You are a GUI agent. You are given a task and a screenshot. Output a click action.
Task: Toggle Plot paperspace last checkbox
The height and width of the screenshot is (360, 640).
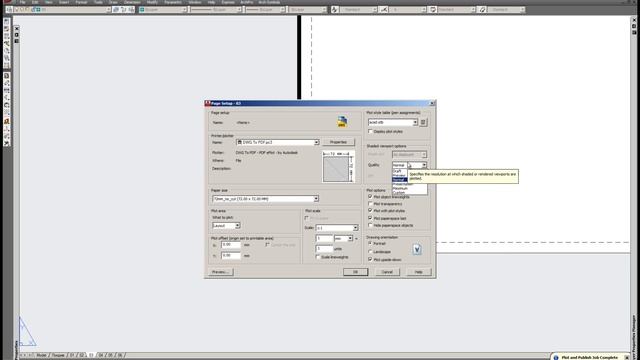(371, 218)
